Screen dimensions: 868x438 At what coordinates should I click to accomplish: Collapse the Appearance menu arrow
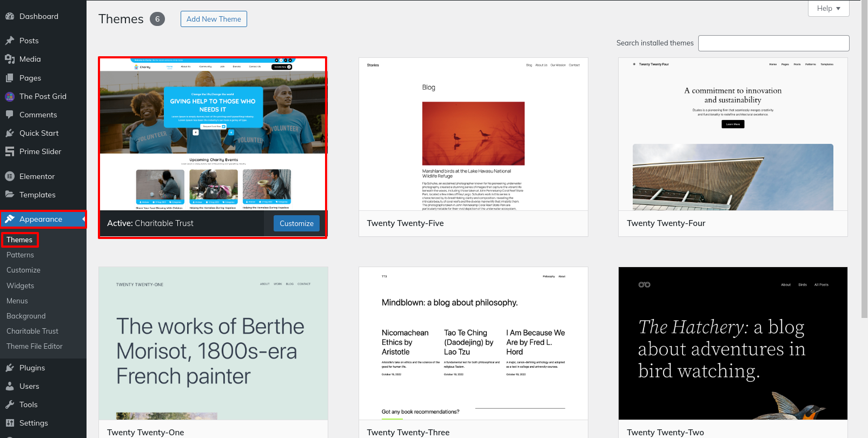(83, 219)
